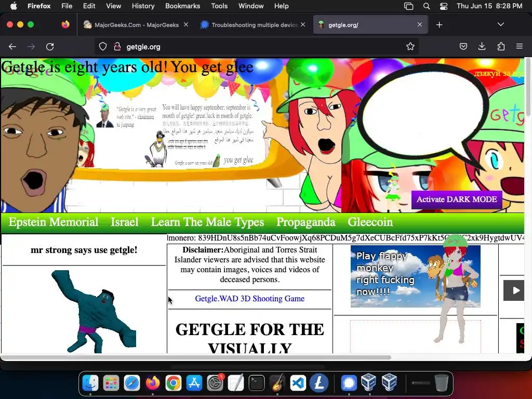Open the App Store from the Dock
532x399 pixels.
pos(194,383)
